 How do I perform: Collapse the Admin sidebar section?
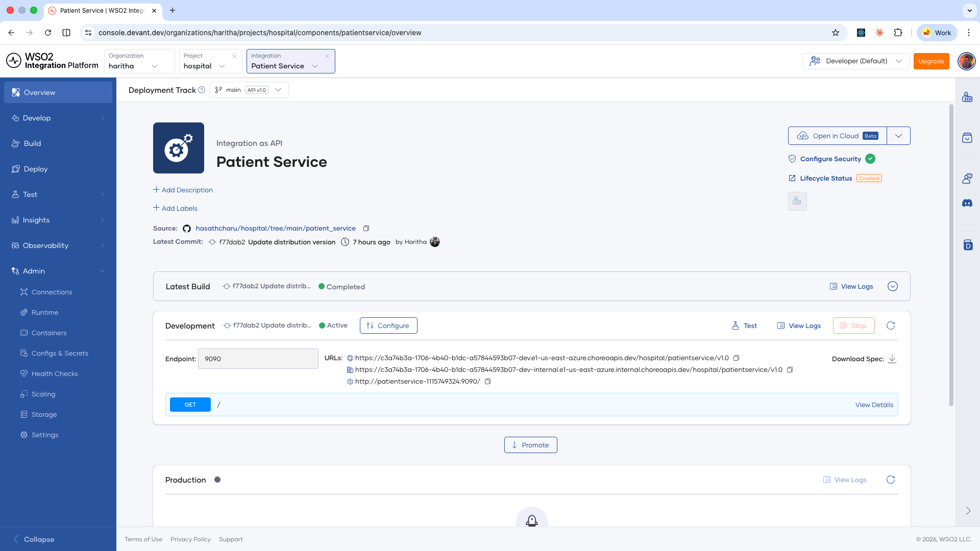[58, 271]
